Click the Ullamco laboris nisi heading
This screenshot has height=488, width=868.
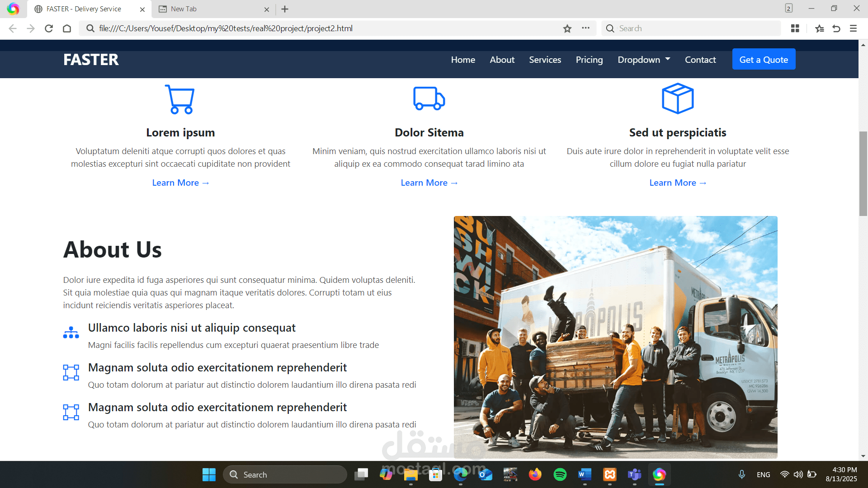click(192, 328)
